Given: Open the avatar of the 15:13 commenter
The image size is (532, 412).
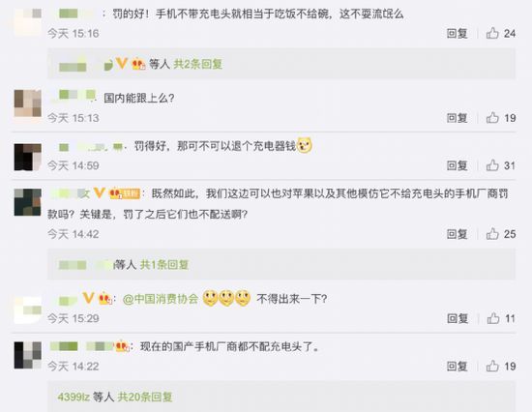Looking at the screenshot, I should [27, 103].
